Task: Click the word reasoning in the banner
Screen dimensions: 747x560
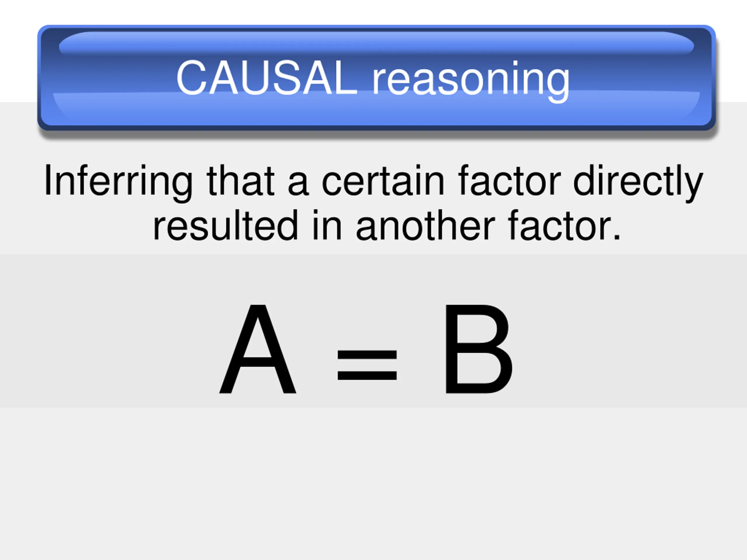Action: click(471, 81)
